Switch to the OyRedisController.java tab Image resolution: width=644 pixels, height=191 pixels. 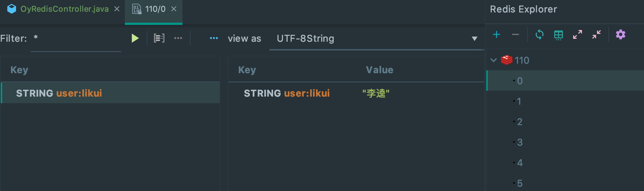coord(64,9)
